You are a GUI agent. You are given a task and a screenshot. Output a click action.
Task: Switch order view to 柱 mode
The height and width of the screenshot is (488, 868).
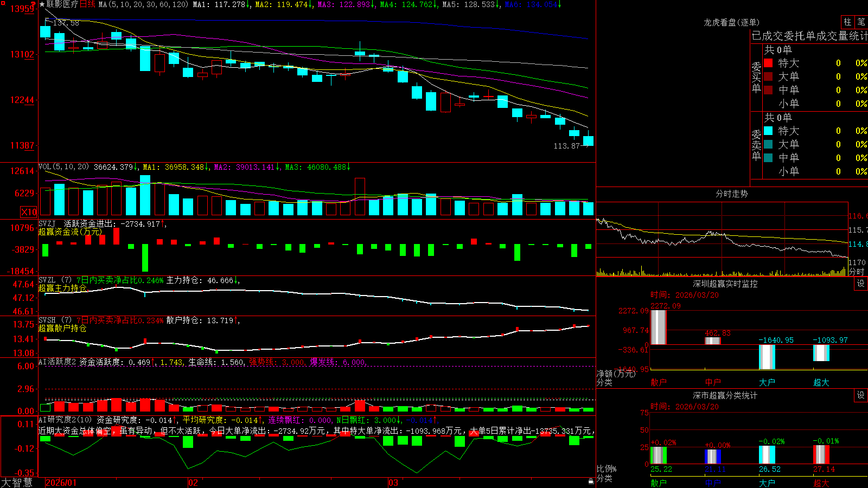(847, 22)
